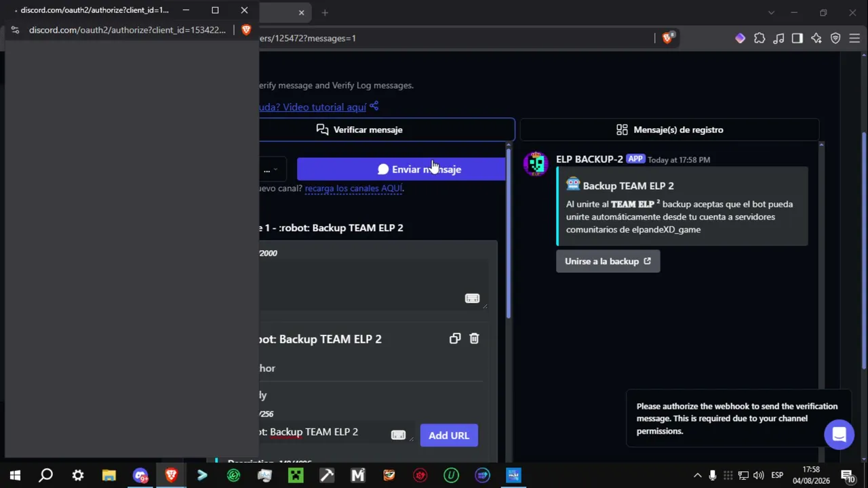
Task: Switch to the Verificar mensaje tab
Action: coord(387,129)
